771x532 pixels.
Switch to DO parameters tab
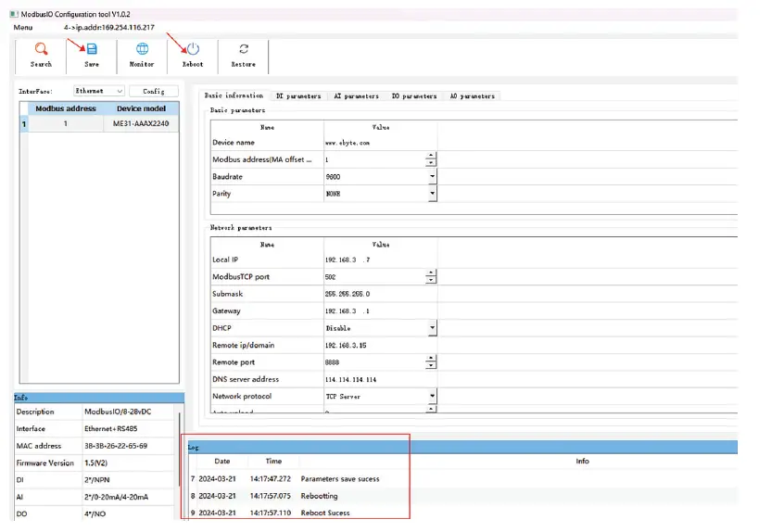414,95
